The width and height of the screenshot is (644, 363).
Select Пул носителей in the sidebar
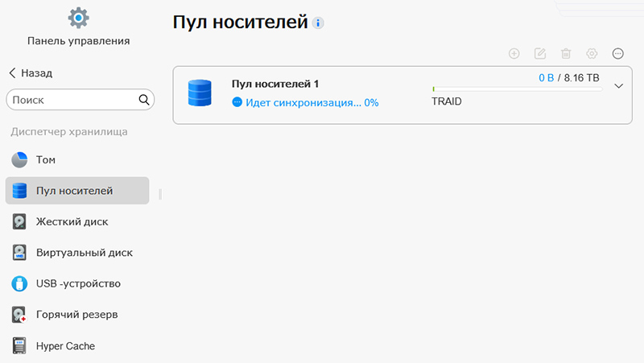click(x=77, y=191)
